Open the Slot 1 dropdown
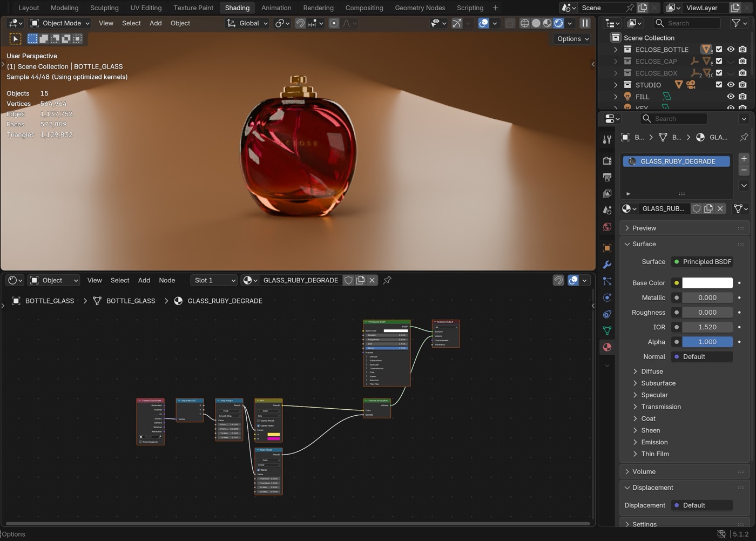 [x=214, y=280]
